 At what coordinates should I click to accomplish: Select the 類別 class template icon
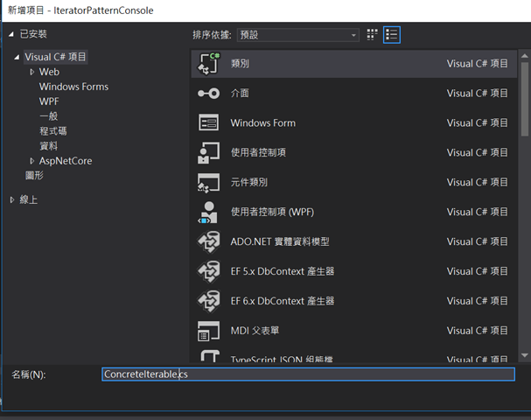click(208, 63)
